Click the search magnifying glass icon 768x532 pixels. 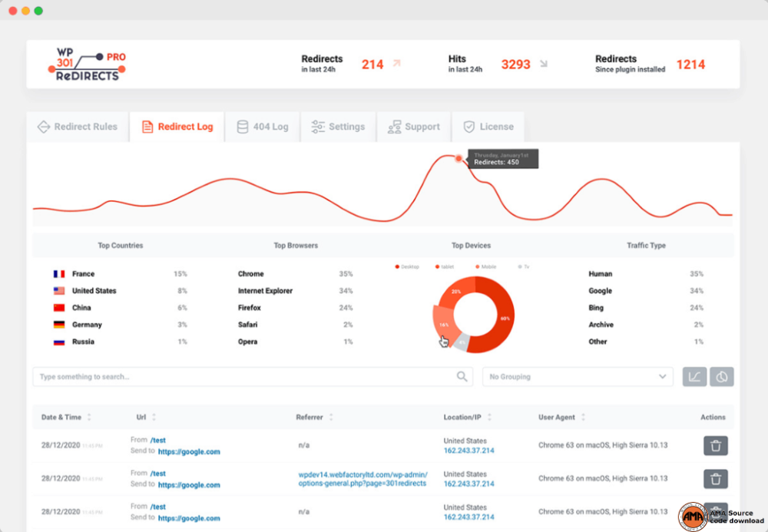[462, 376]
